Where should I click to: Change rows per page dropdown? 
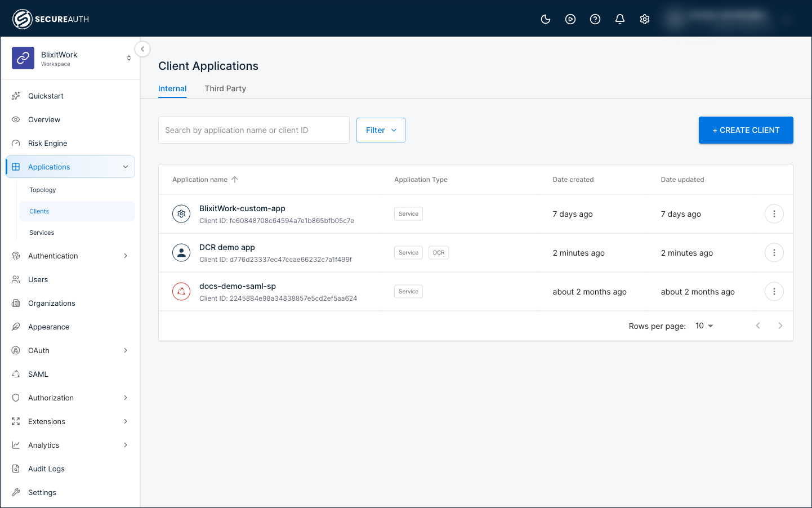tap(704, 326)
